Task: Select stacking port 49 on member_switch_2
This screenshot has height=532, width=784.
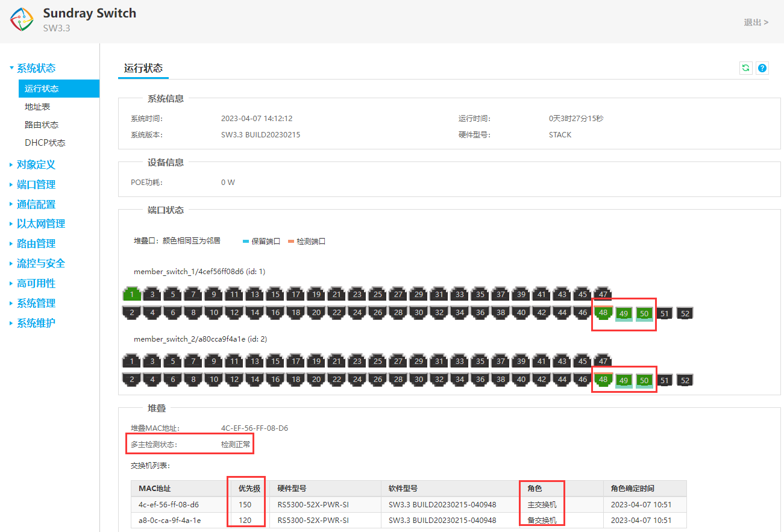Action: point(624,381)
